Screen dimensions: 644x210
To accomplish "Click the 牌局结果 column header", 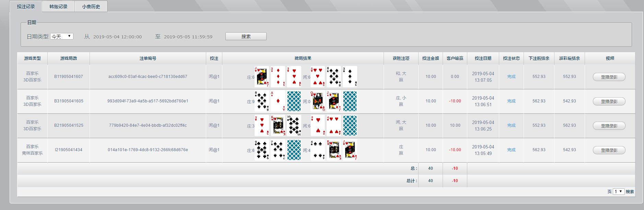I will [x=303, y=58].
